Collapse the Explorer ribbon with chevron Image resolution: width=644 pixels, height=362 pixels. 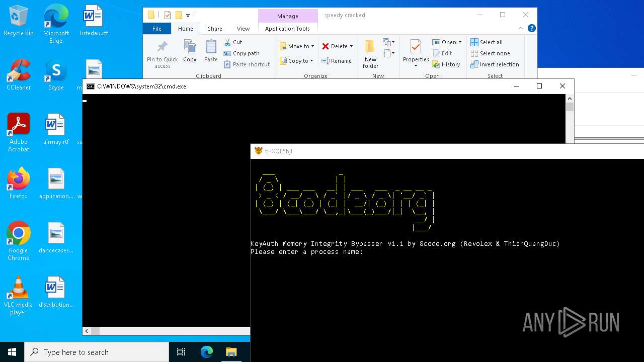click(521, 29)
